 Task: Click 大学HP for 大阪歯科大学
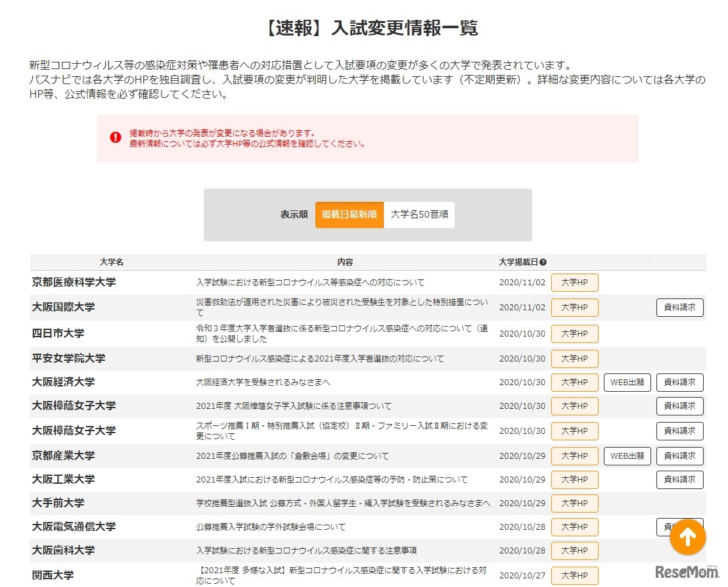(574, 550)
